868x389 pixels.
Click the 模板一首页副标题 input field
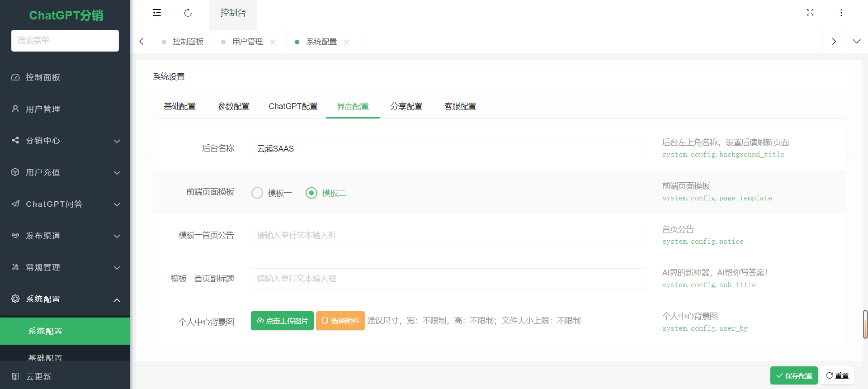[448, 279]
